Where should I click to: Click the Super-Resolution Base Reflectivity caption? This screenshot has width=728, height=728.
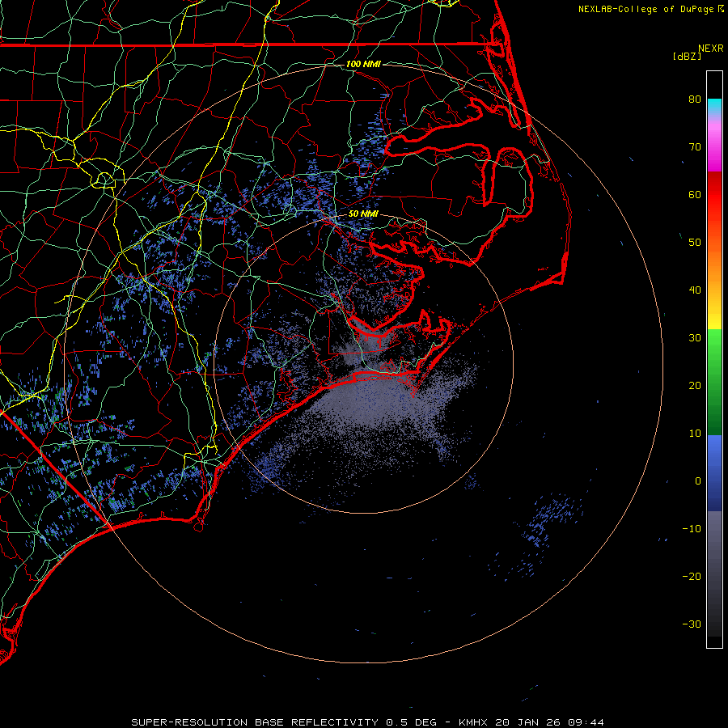[255, 722]
